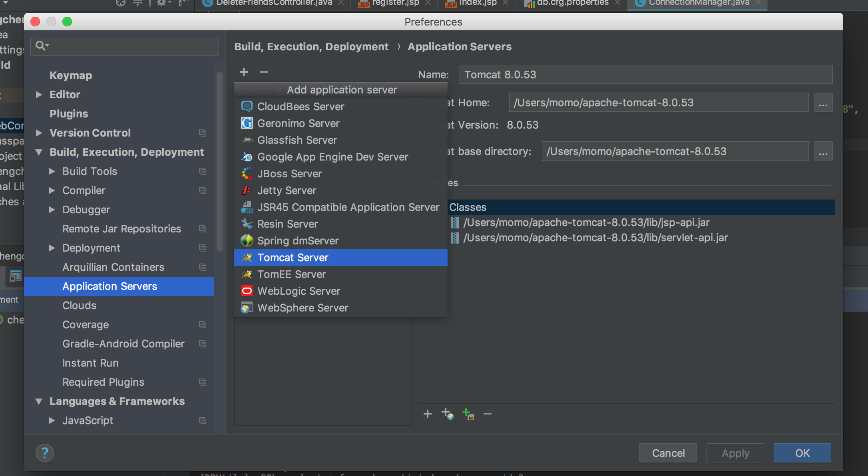Viewport: 868px width, 476px height.
Task: Select Glassfish Server entry
Action: tap(297, 140)
